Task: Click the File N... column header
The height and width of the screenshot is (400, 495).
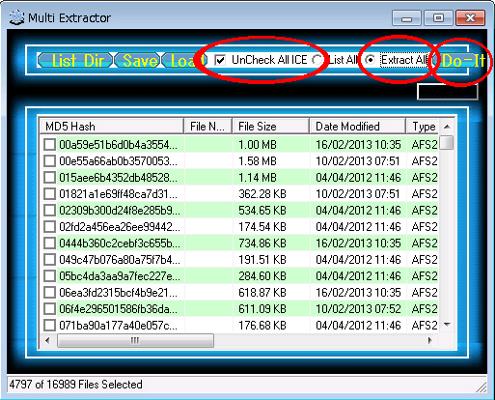Action: tap(207, 126)
